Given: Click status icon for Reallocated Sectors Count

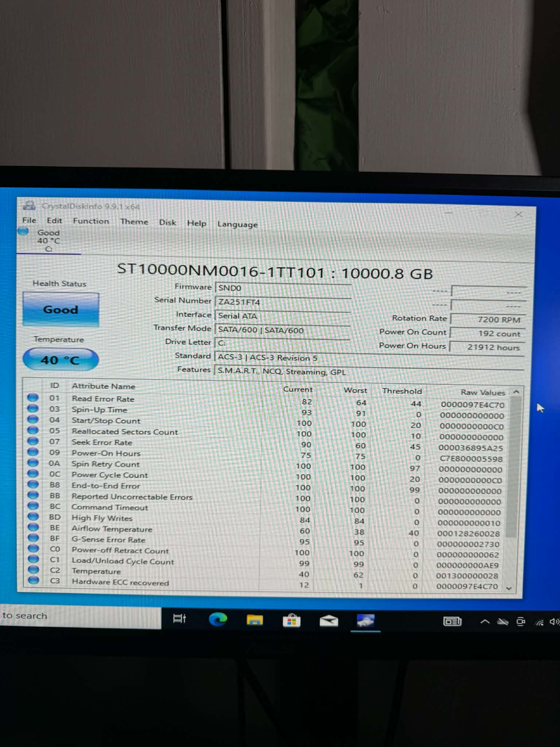Looking at the screenshot, I should [x=33, y=430].
